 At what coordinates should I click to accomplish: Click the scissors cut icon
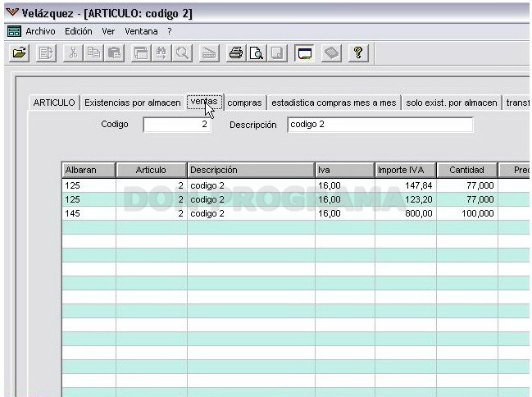(73, 53)
